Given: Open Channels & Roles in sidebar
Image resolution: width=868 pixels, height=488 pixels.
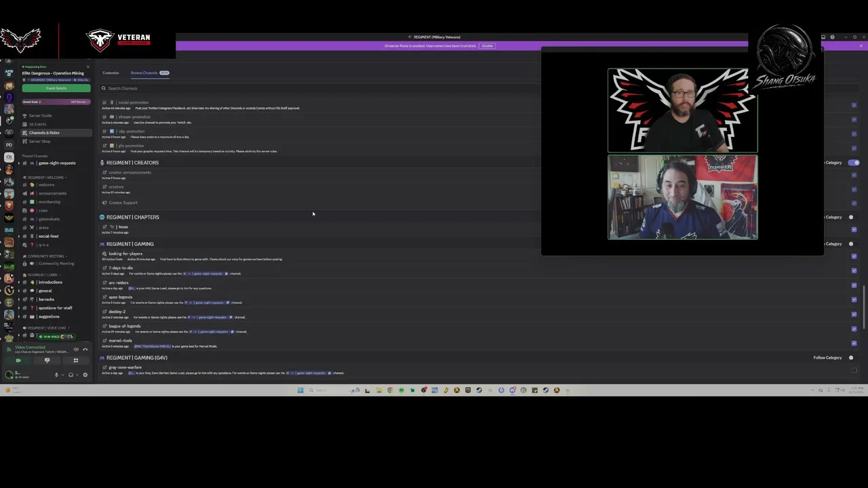Looking at the screenshot, I should click(x=56, y=133).
